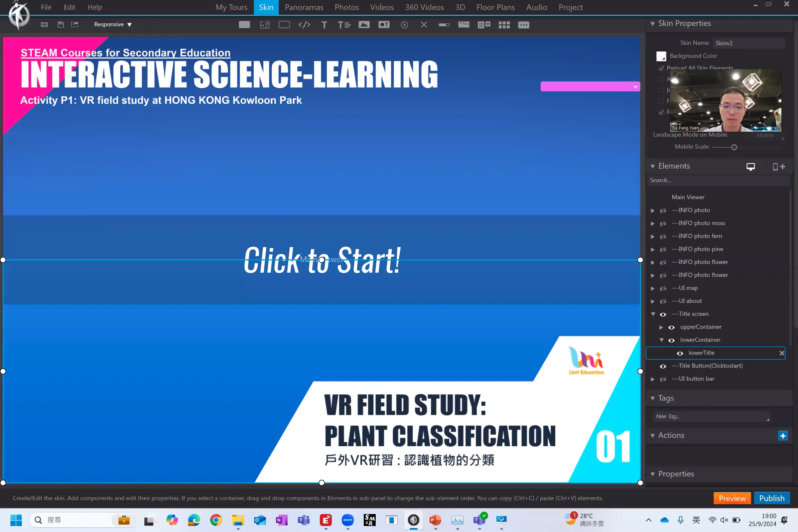
Task: Insert a Thumbnail Grid component
Action: click(504, 24)
